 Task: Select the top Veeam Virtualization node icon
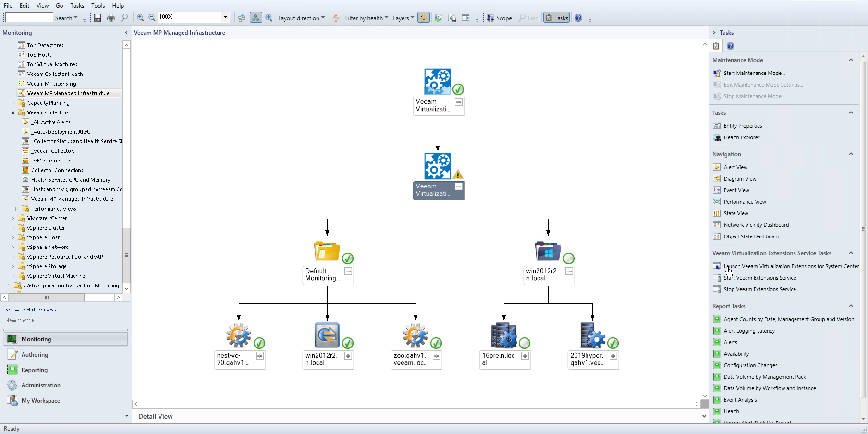pos(437,82)
